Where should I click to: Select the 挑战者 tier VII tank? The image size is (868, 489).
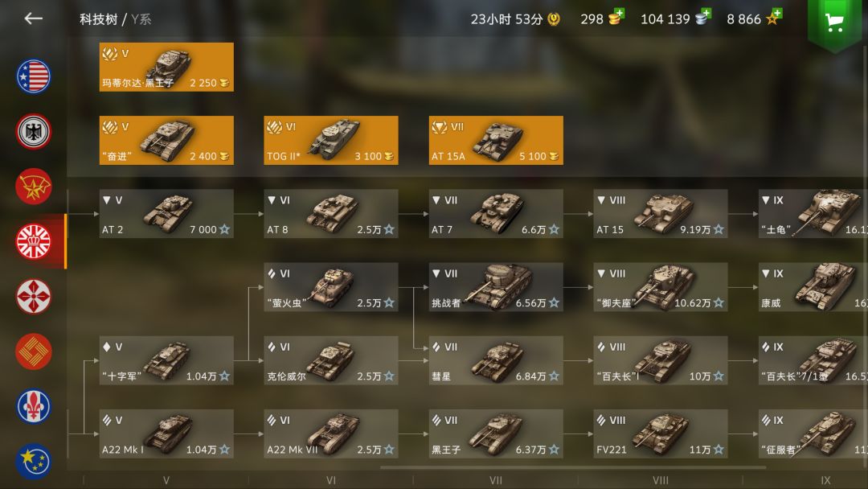[496, 287]
